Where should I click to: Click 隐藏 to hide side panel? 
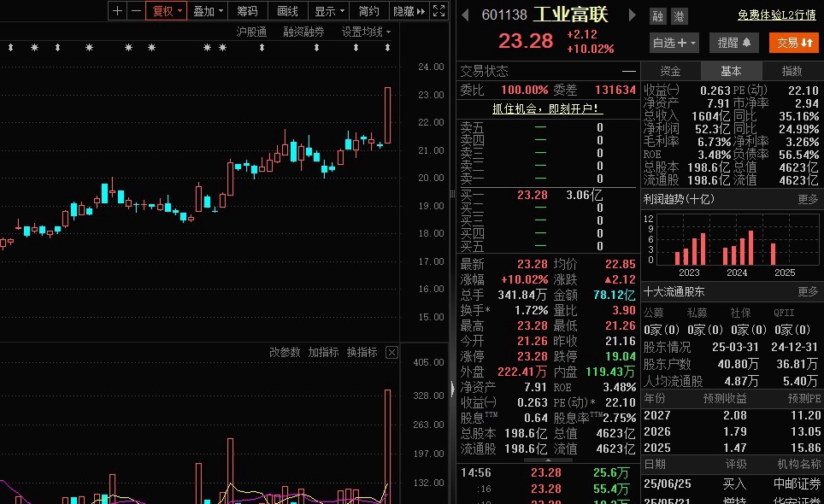coord(409,11)
